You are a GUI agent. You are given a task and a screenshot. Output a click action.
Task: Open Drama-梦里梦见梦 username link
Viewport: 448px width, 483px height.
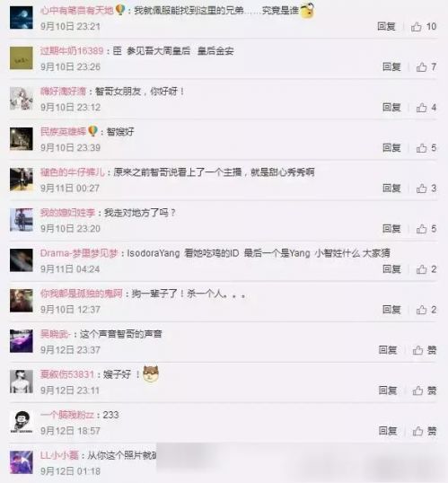pyautogui.click(x=79, y=253)
